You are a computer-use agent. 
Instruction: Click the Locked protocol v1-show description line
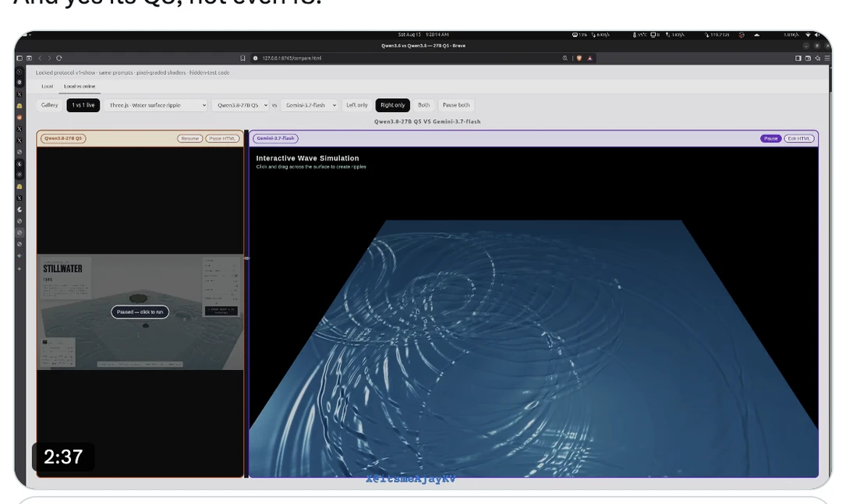pos(133,72)
